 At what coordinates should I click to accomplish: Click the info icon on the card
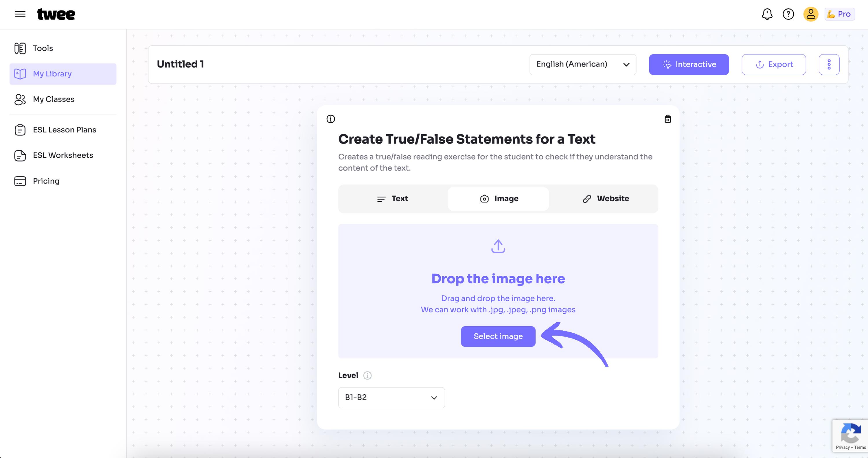click(x=330, y=119)
